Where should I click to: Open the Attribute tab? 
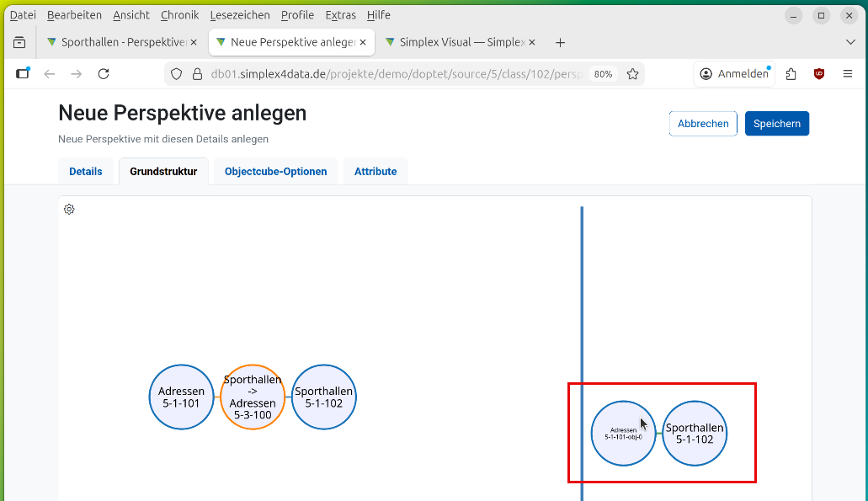coord(375,172)
